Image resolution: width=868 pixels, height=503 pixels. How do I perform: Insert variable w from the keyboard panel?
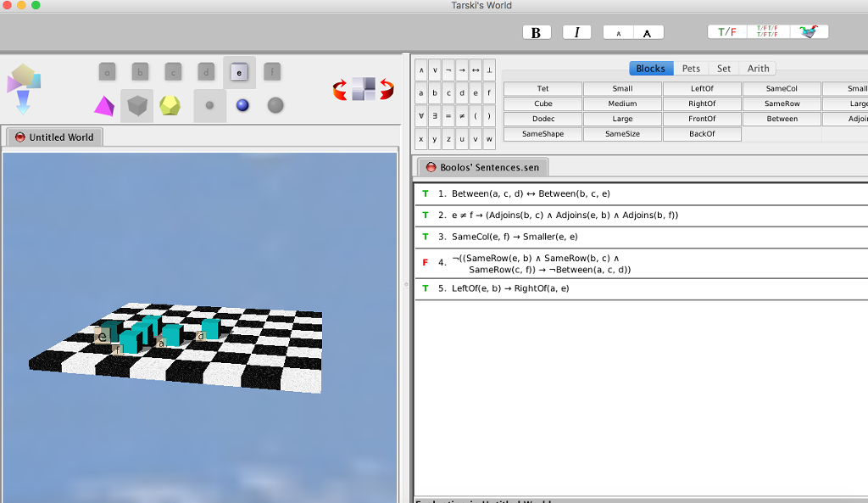[x=489, y=139]
